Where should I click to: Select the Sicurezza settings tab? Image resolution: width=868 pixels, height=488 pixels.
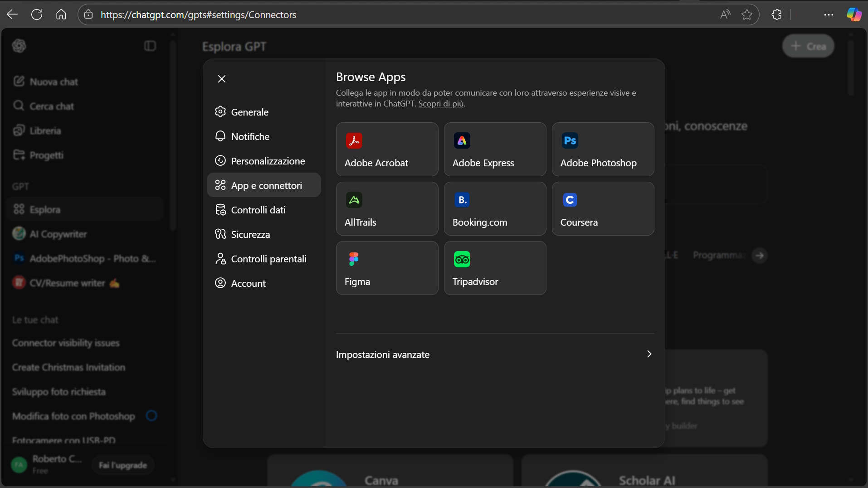coord(250,234)
